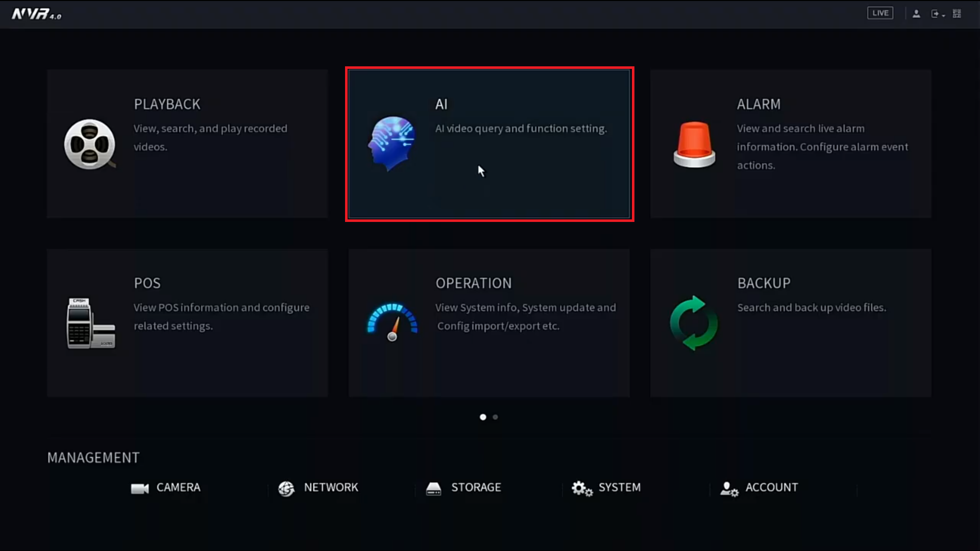Open the PLAYBACK film reel tile

point(90,144)
